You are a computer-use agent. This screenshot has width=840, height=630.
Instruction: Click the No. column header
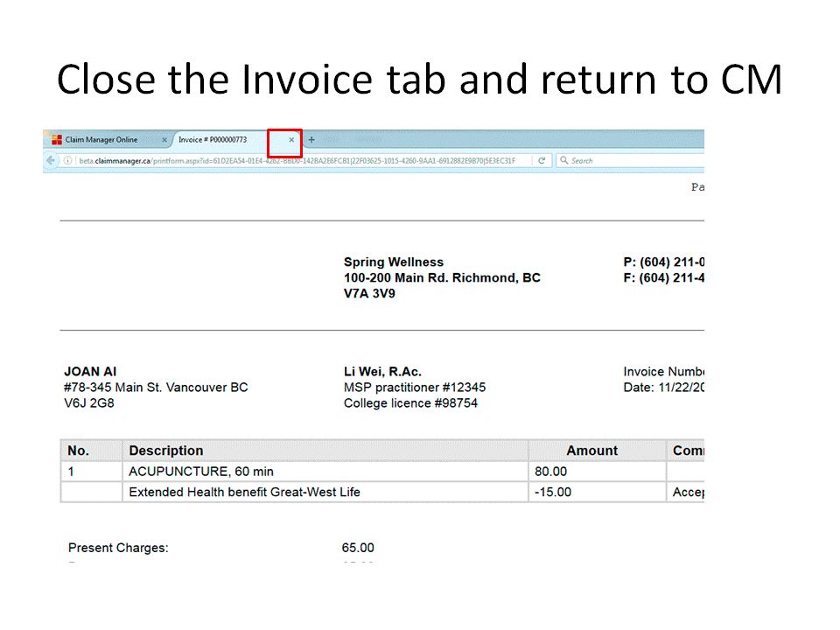click(x=79, y=451)
